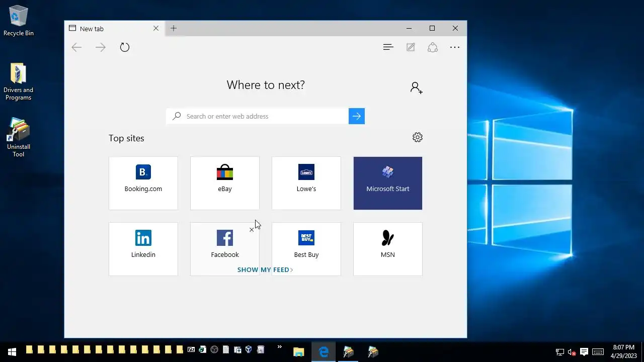Open the Share icon in Edge toolbar
Image resolution: width=644 pixels, height=362 pixels.
[433, 47]
